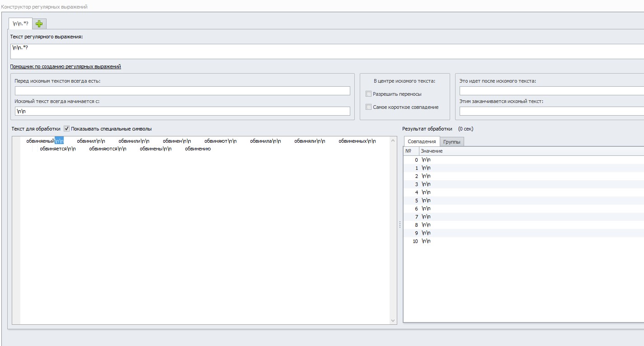Screen dimensions: 644x346
Task: Click the word 'обвиняются' in processing text
Action: 103,149
